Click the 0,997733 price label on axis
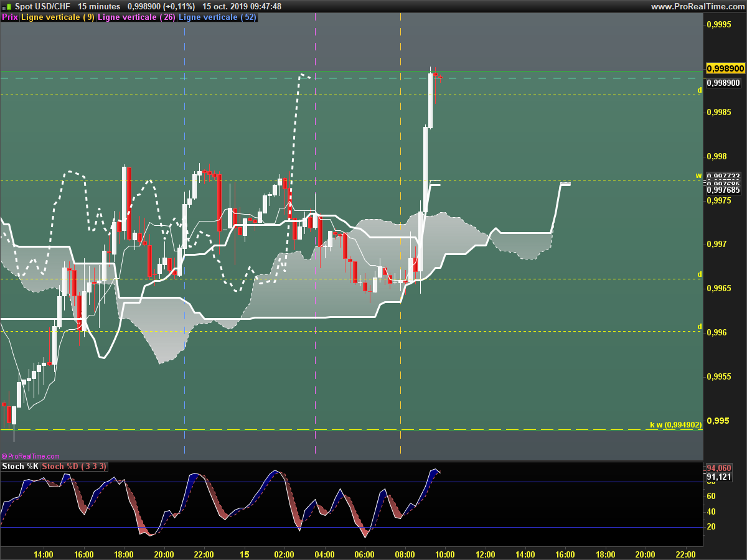This screenshot has width=747, height=560. [x=723, y=177]
